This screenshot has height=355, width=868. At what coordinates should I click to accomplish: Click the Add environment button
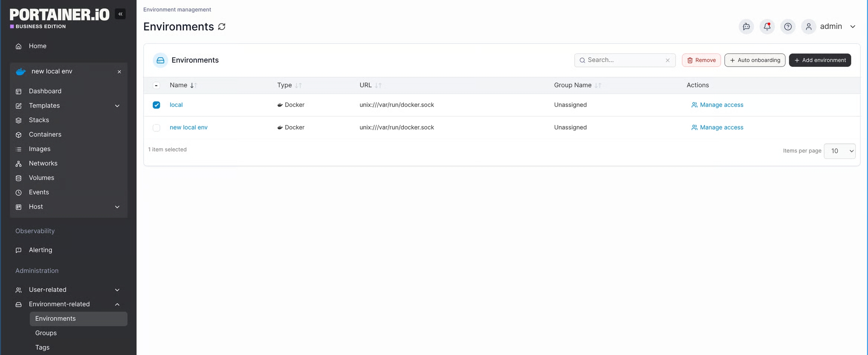(x=820, y=60)
